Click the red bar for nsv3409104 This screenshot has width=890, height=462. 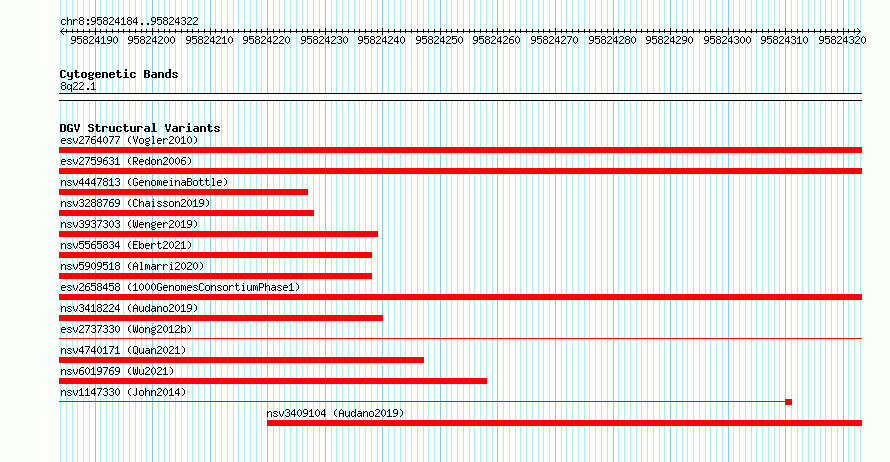tap(564, 423)
